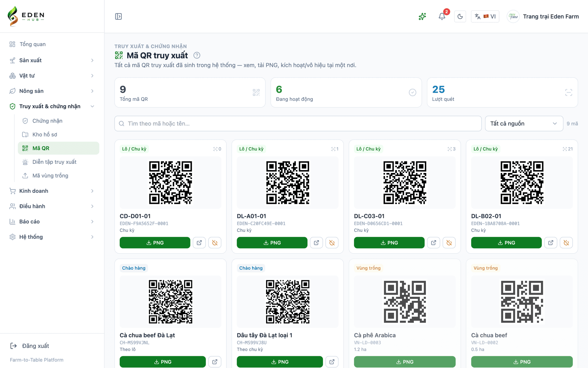Image resolution: width=588 pixels, height=368 pixels.
Task: Expand the Sản xuất menu
Action: tap(52, 60)
